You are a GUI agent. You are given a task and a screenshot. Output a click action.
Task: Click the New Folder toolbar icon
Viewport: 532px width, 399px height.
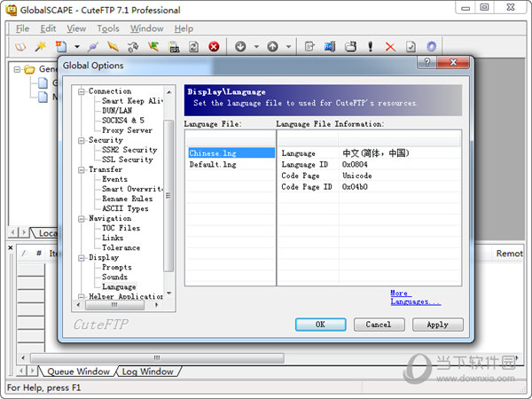[x=350, y=46]
